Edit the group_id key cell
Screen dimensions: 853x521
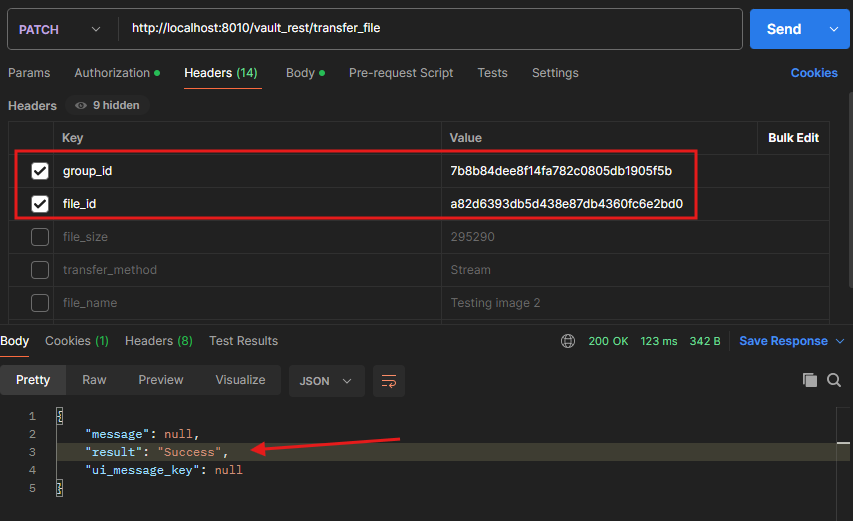click(x=248, y=171)
